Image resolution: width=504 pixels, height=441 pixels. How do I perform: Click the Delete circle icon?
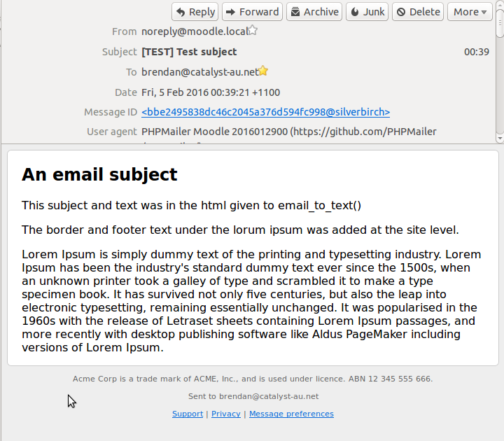(x=401, y=12)
